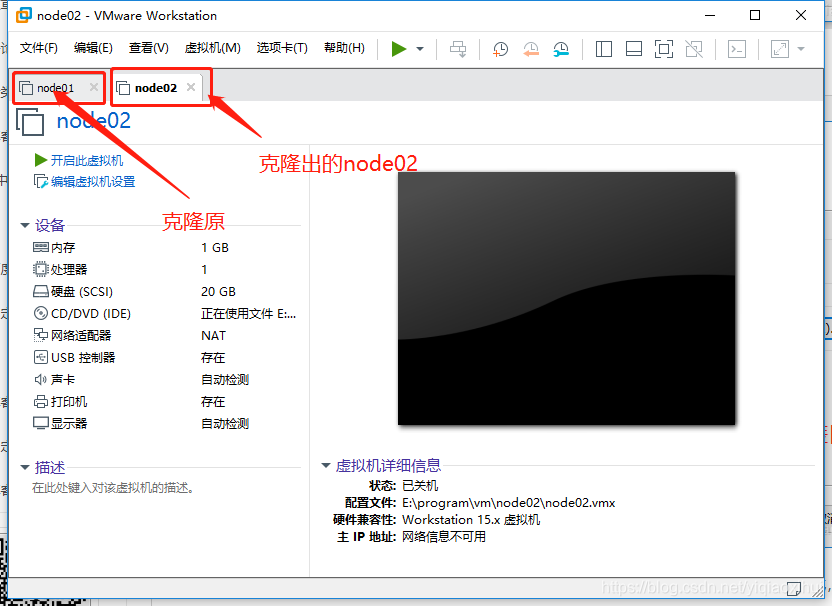Click the Unity mode toolbar icon

694,49
